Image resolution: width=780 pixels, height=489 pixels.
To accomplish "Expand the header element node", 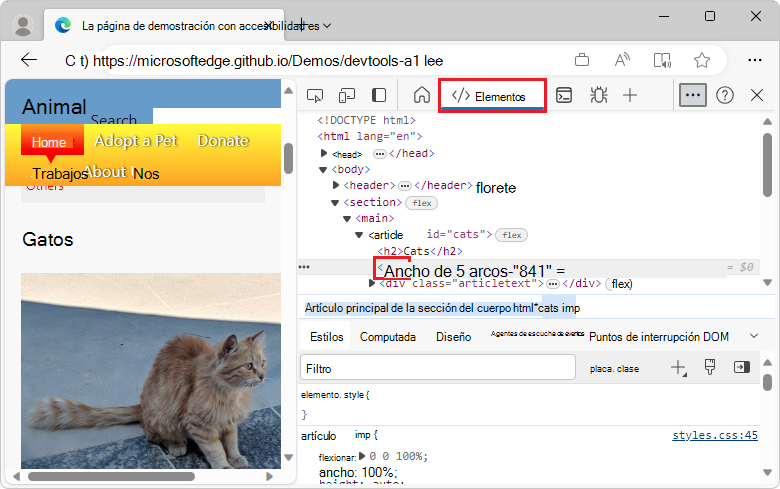I will [x=336, y=186].
